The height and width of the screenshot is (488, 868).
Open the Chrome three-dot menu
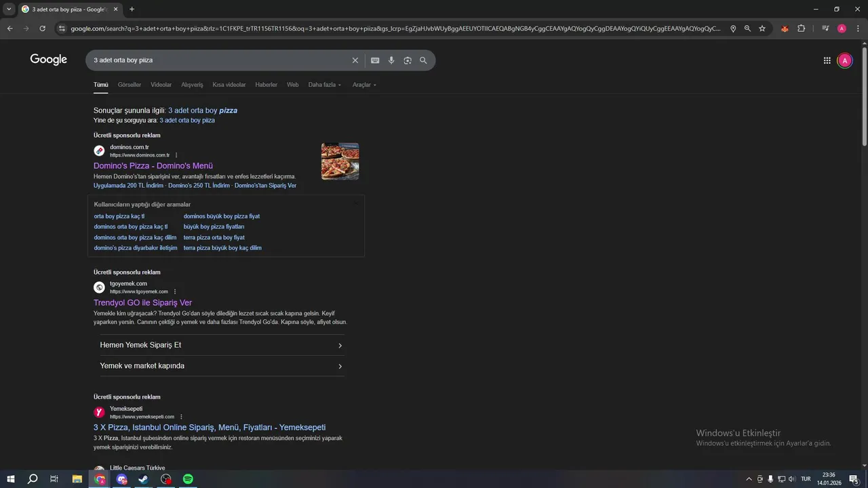[x=857, y=28]
